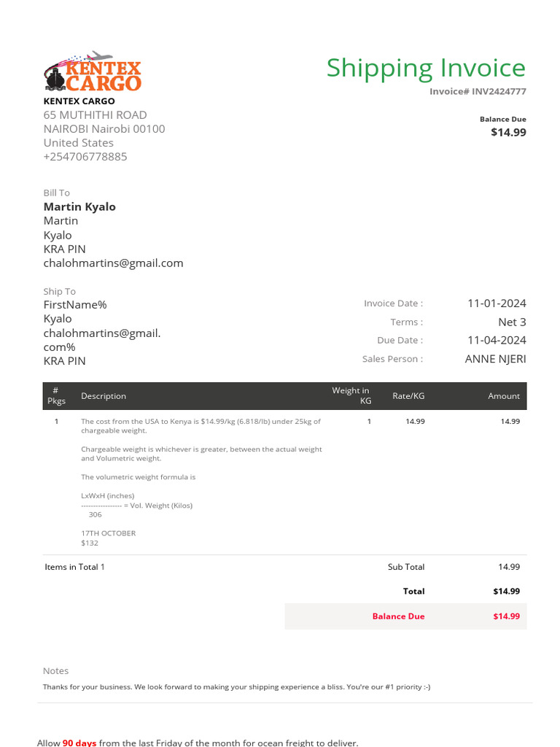The height and width of the screenshot is (747, 560).
Task: Click the sales person name ANNE NJERI
Action: tap(495, 359)
